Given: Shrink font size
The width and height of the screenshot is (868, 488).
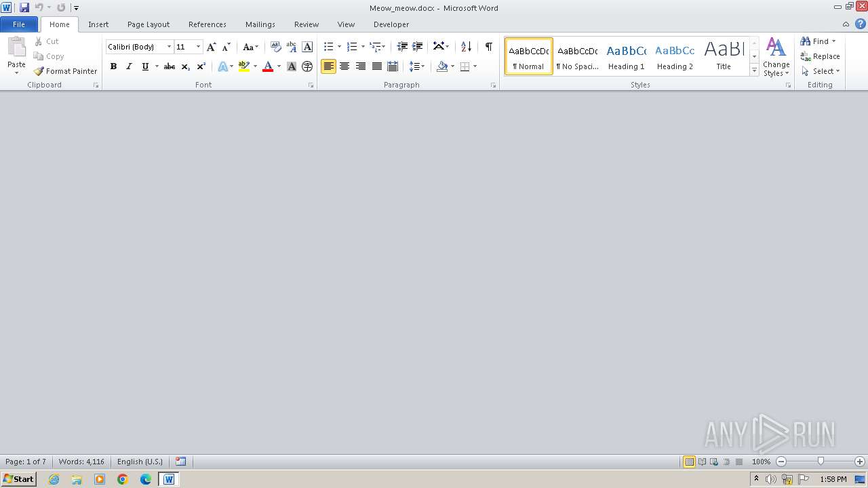Looking at the screenshot, I should (x=226, y=47).
